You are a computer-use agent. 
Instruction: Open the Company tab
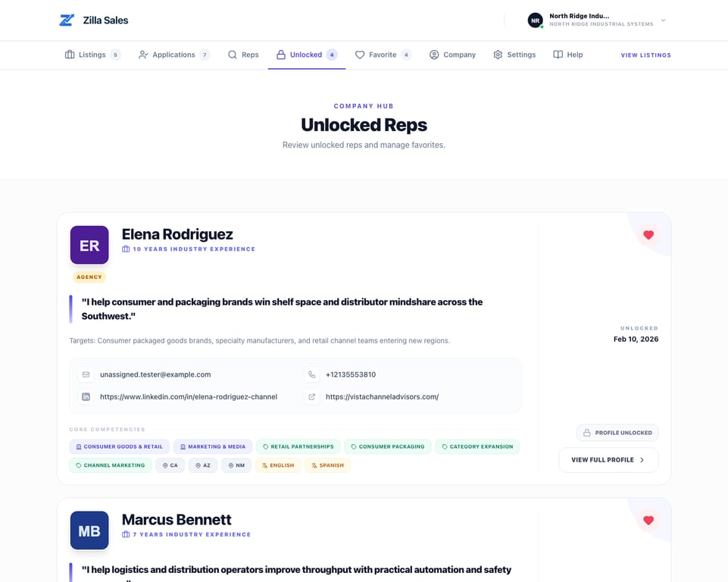(453, 55)
